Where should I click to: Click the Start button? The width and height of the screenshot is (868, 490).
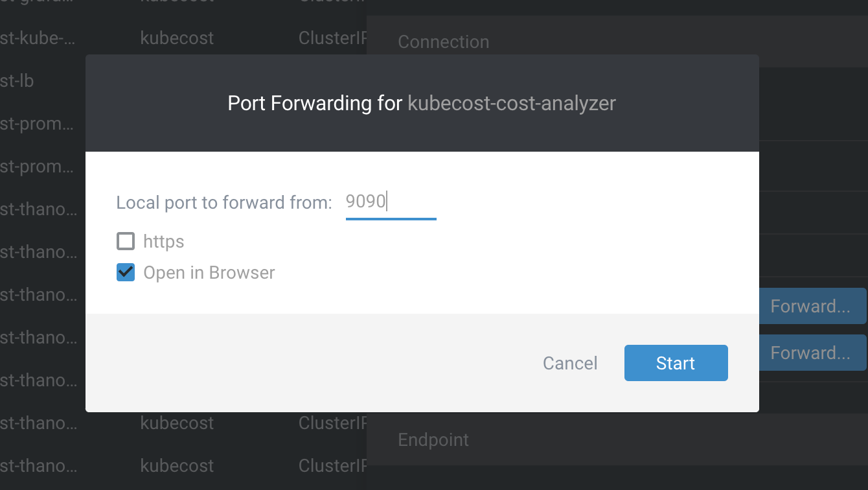676,363
